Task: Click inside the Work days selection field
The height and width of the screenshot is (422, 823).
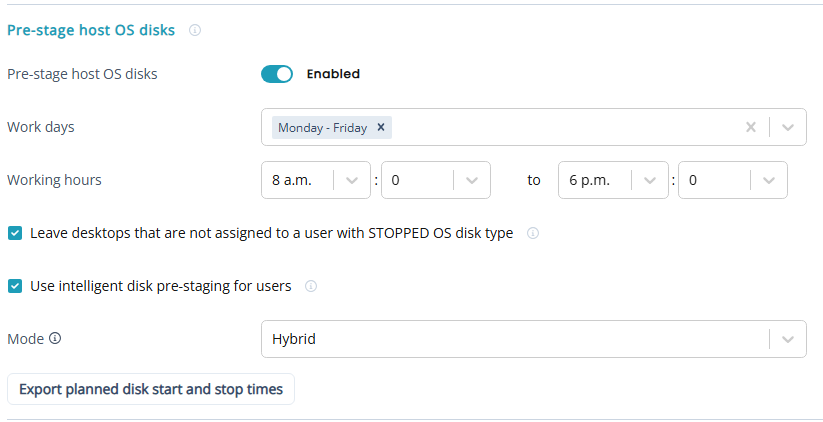Action: (x=560, y=127)
